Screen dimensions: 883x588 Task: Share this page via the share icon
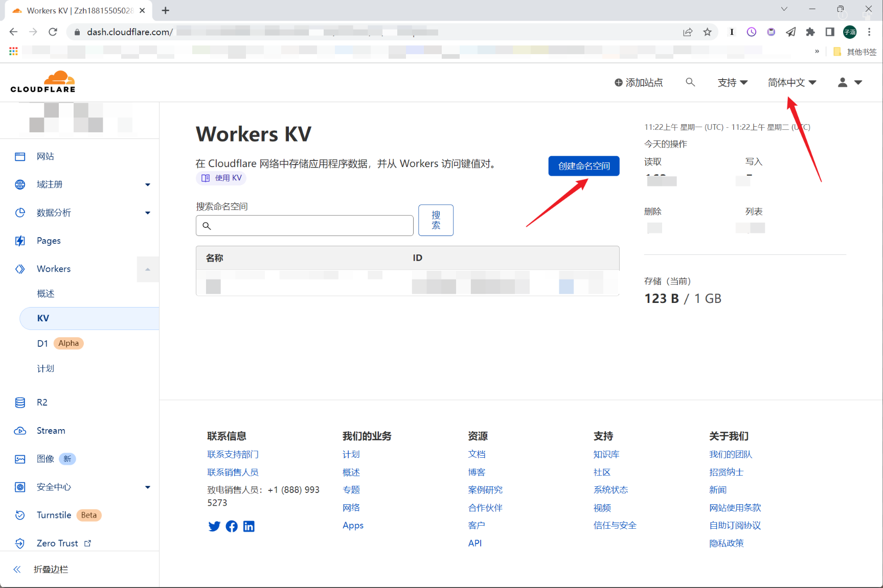coord(688,32)
